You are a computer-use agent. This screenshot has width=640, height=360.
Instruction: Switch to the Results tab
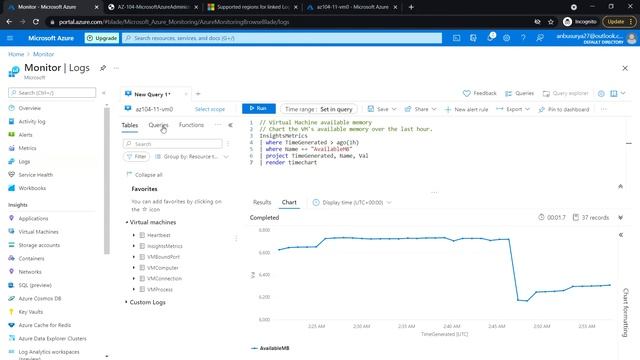(x=262, y=202)
